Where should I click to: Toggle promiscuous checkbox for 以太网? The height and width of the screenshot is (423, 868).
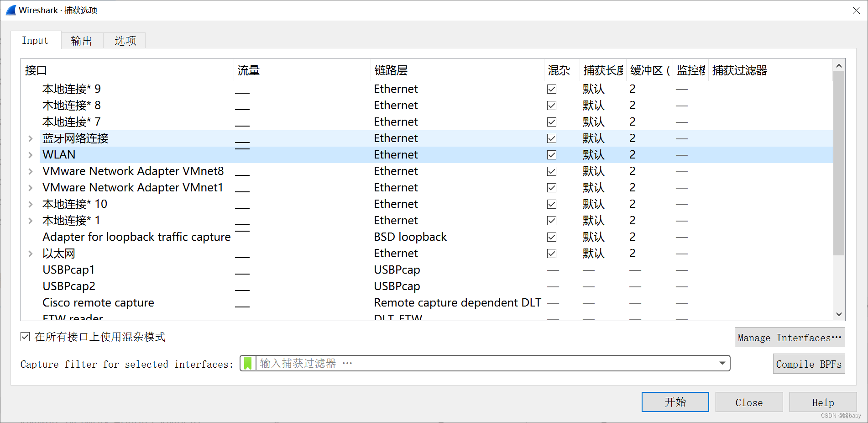[552, 254]
